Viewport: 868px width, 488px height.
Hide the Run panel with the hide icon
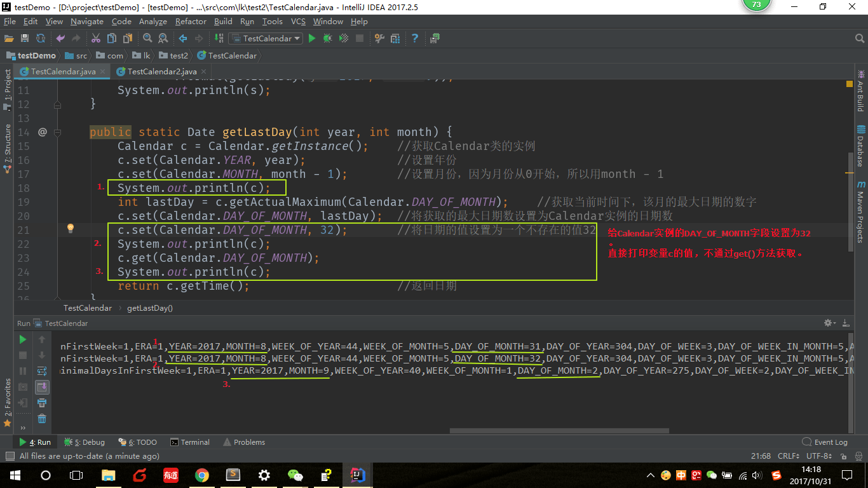click(846, 323)
